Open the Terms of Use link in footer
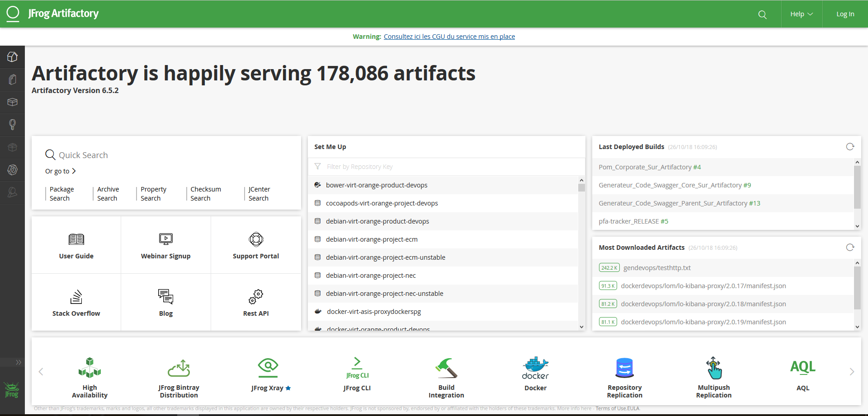Viewport: 868px width, 416px height. coord(611,408)
